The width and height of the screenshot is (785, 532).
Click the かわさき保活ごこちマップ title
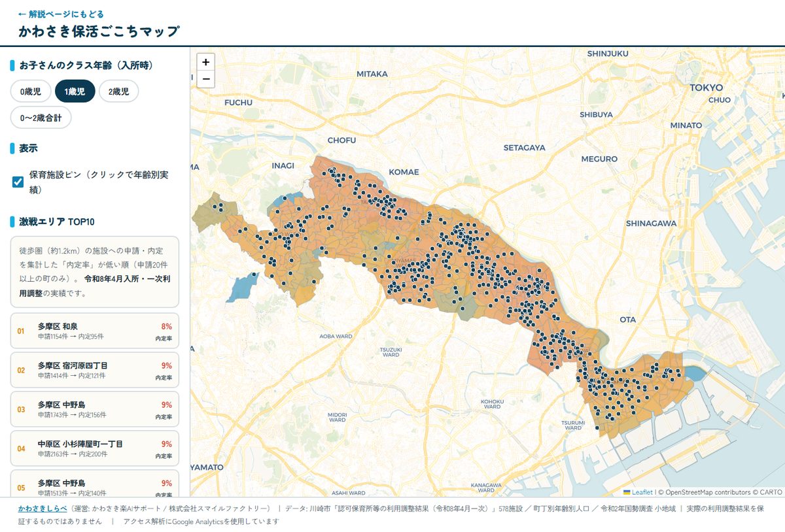click(x=99, y=31)
